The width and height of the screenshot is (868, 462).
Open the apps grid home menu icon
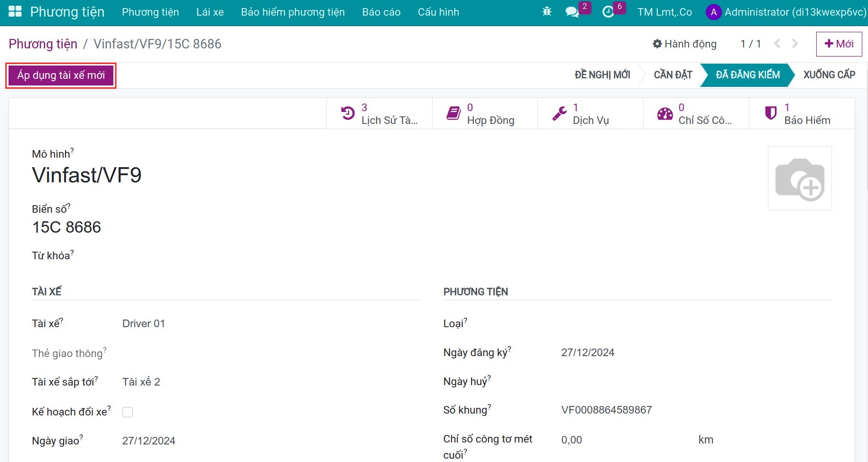pos(15,12)
